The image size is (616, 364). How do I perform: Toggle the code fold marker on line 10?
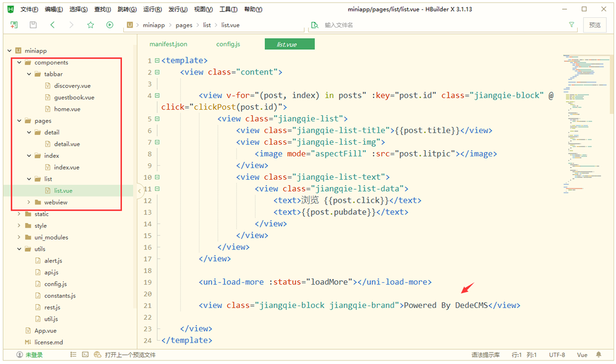(x=157, y=177)
